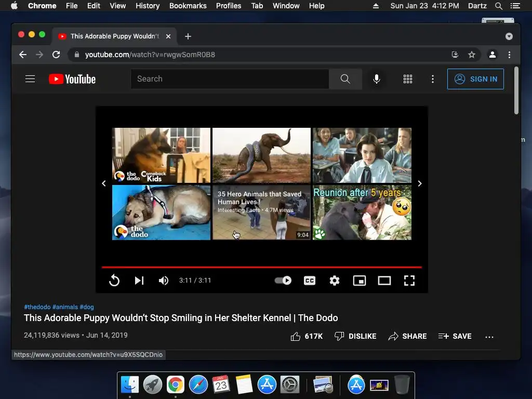Viewport: 532px width, 399px height.
Task: Open the YouTube apps grid
Action: pos(408,79)
